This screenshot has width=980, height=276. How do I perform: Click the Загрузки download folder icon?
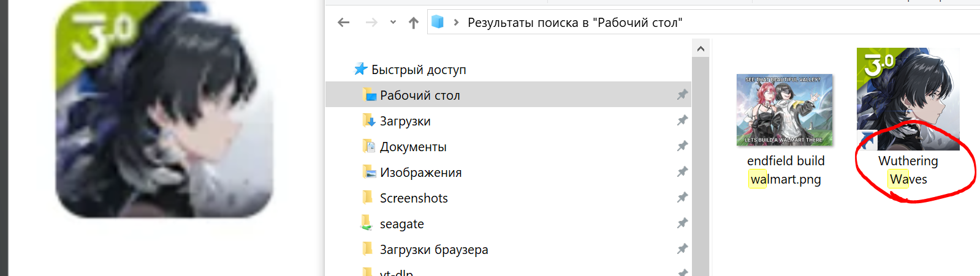click(369, 120)
